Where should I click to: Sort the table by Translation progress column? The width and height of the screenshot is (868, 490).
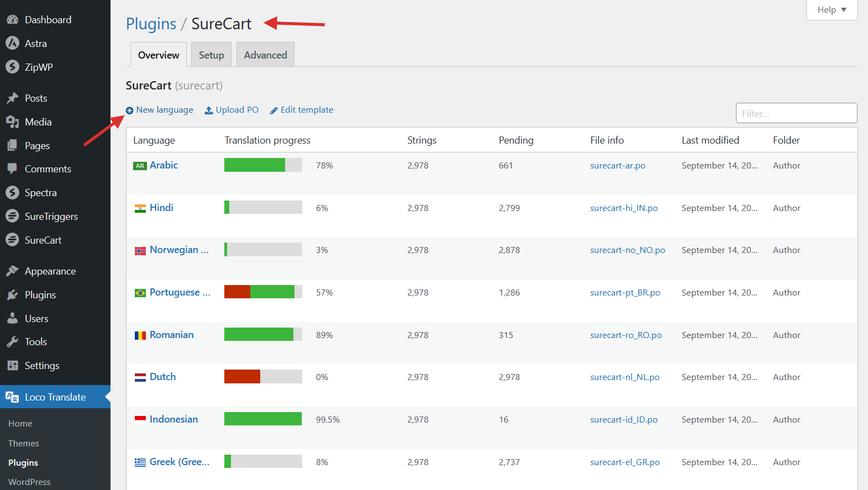pos(267,140)
